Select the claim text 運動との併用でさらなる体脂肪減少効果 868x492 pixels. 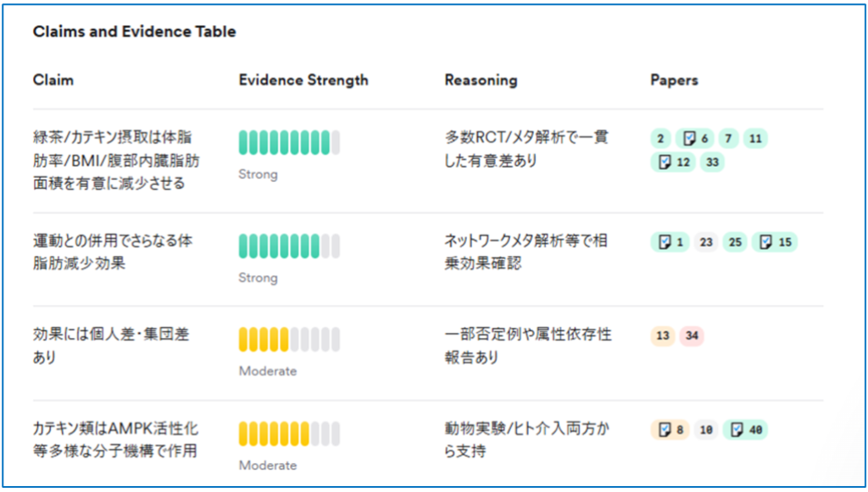tap(113, 252)
